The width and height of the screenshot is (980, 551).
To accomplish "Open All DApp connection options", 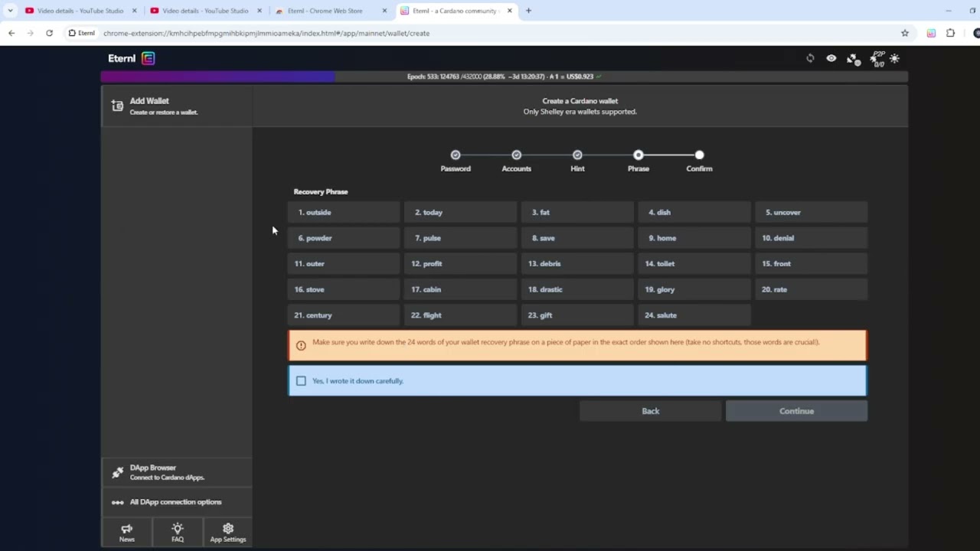I will [x=176, y=502].
